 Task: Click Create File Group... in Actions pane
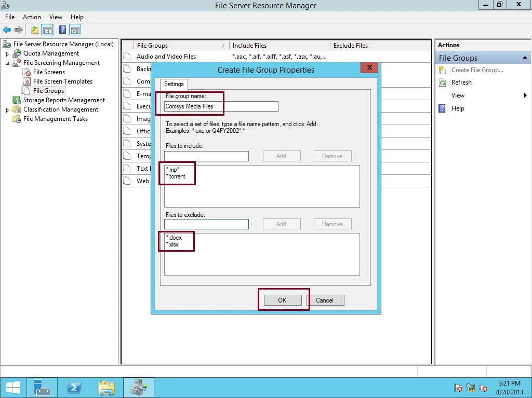pyautogui.click(x=477, y=70)
